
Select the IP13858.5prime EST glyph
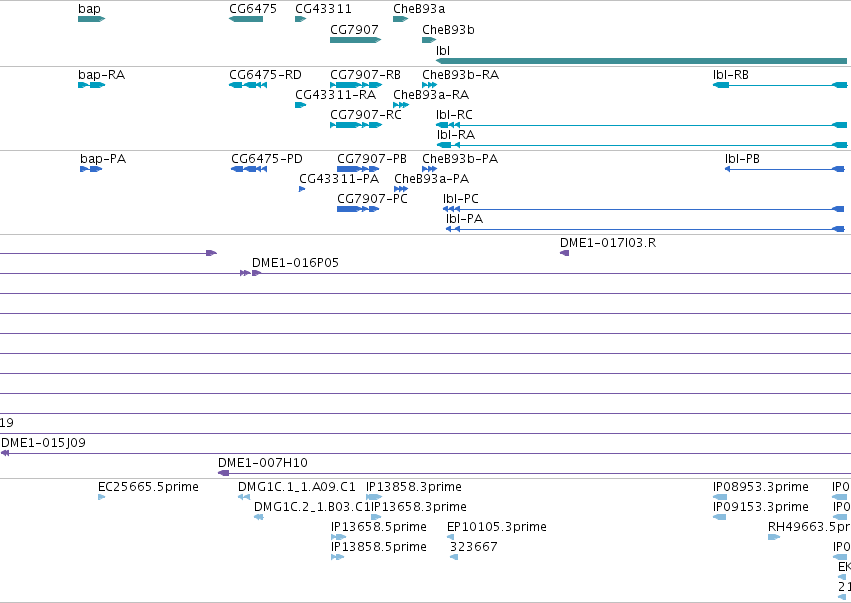pyautogui.click(x=338, y=557)
